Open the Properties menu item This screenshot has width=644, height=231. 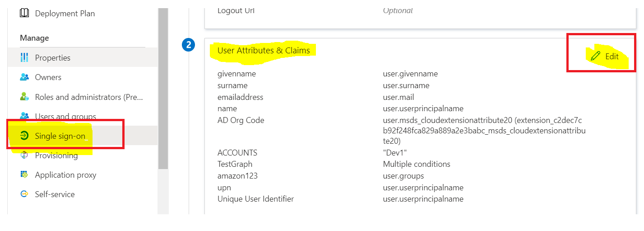point(83,57)
